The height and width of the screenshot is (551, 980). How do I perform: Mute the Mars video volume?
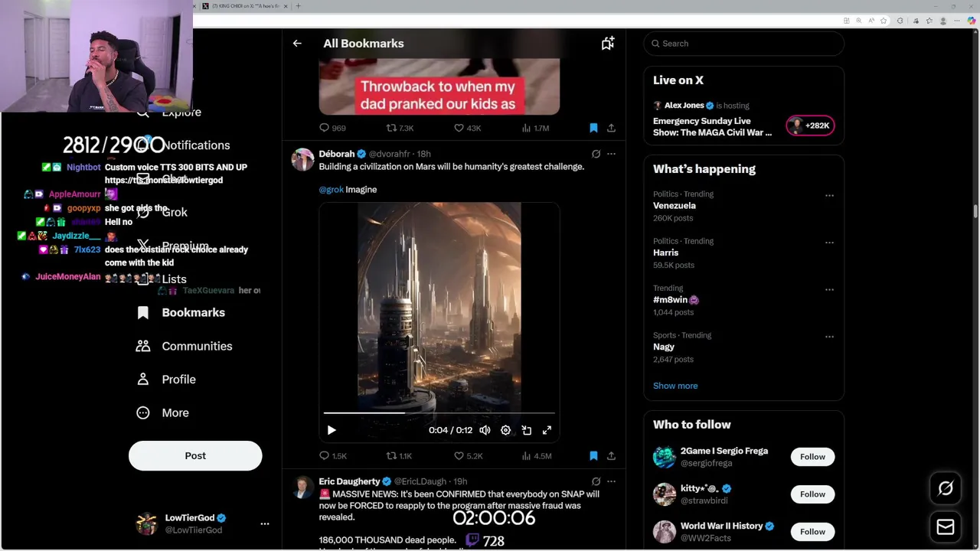coord(485,430)
